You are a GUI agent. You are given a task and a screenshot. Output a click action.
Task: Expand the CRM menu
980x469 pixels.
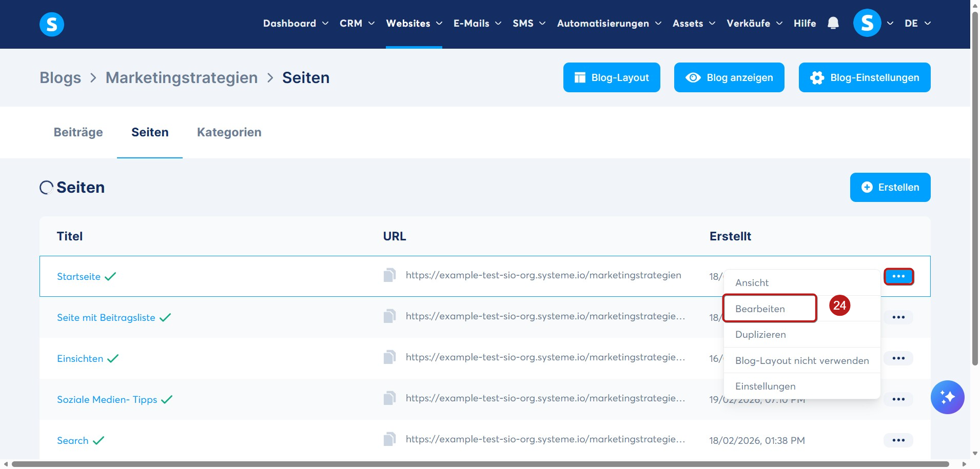pyautogui.click(x=357, y=23)
